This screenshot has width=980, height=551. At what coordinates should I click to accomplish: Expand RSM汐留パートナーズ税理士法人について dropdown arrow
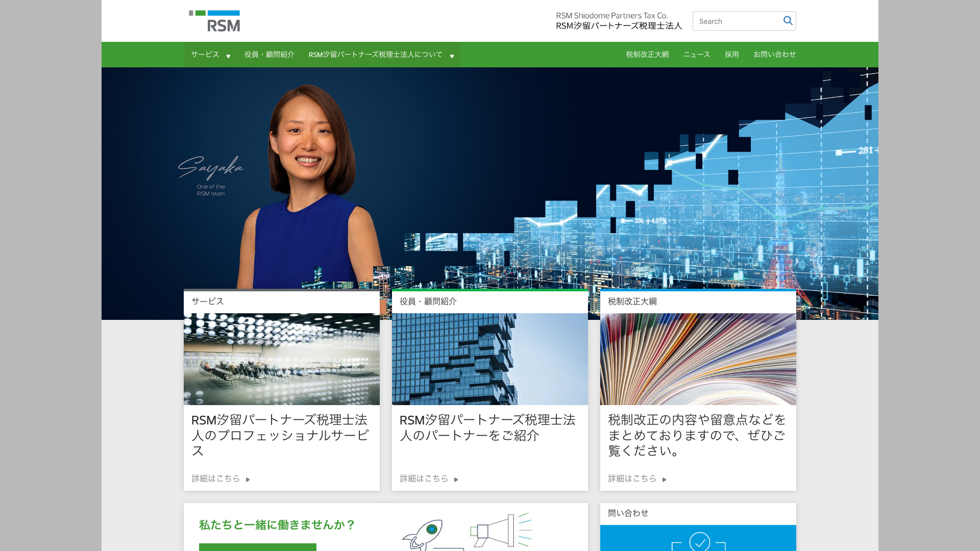click(452, 56)
